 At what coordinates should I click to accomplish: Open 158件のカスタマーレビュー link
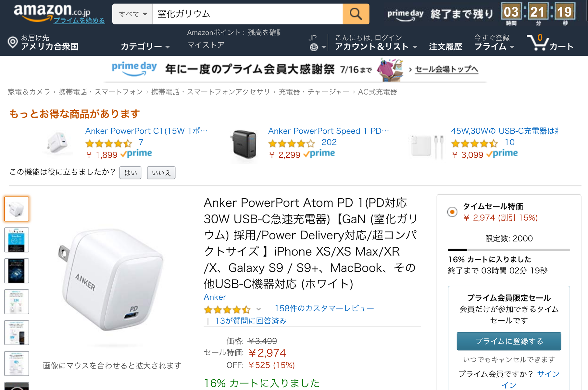click(x=324, y=308)
